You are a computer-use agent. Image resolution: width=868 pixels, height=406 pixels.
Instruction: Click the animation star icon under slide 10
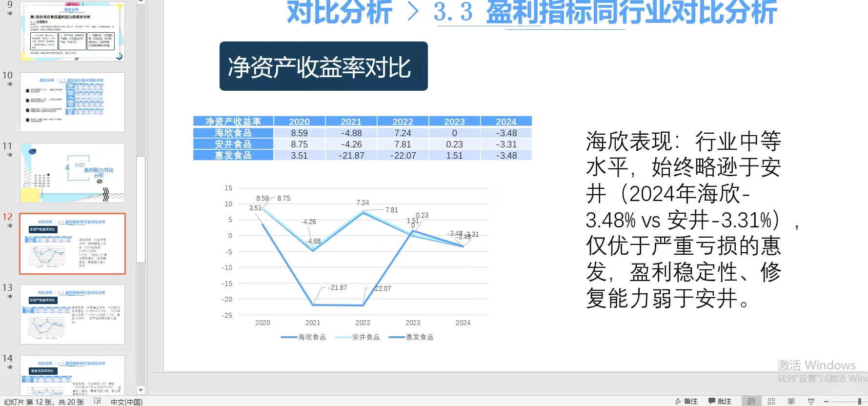point(10,84)
